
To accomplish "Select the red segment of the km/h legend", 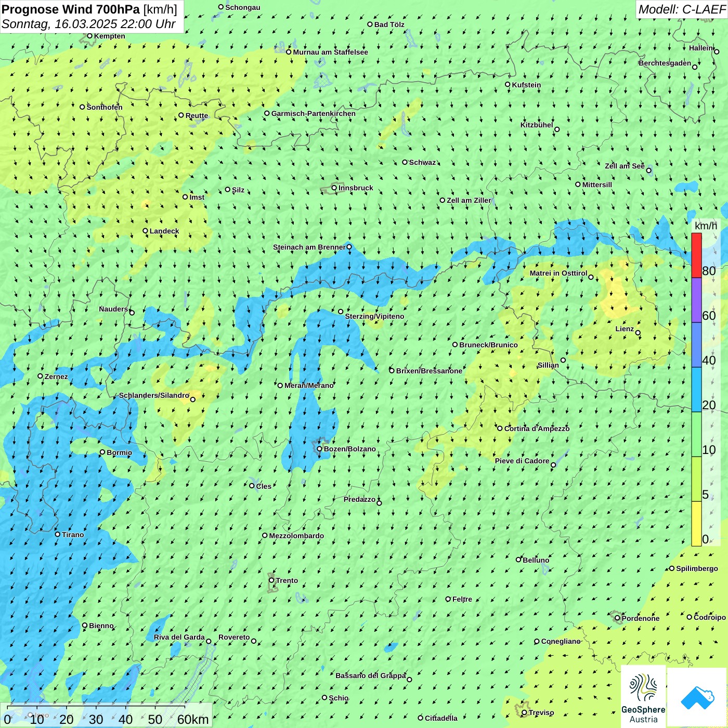I will (x=696, y=255).
